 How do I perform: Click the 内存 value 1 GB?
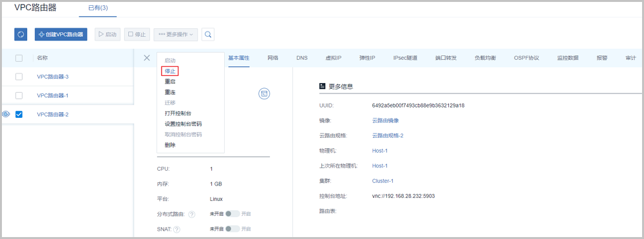216,184
